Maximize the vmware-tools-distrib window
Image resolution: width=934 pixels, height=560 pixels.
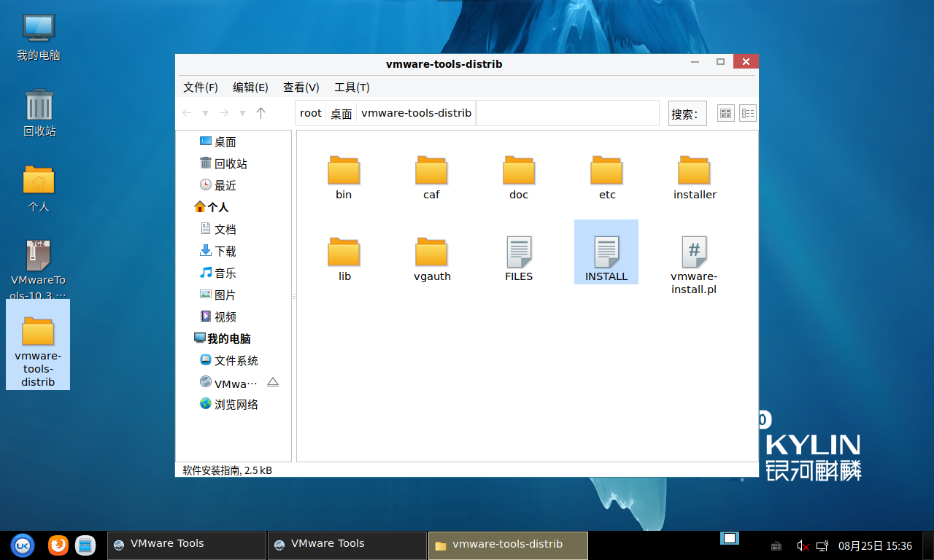tap(720, 62)
